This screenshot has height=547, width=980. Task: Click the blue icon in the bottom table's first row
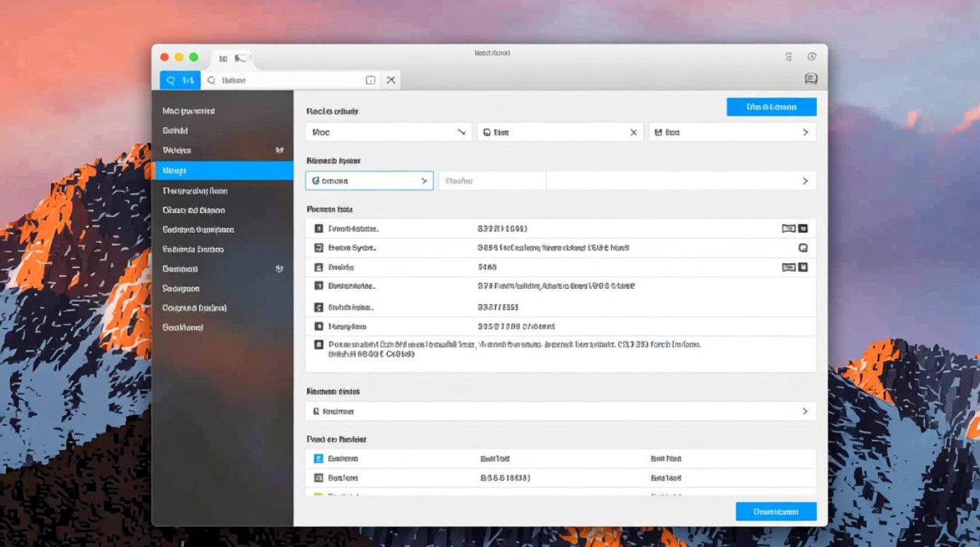click(318, 459)
